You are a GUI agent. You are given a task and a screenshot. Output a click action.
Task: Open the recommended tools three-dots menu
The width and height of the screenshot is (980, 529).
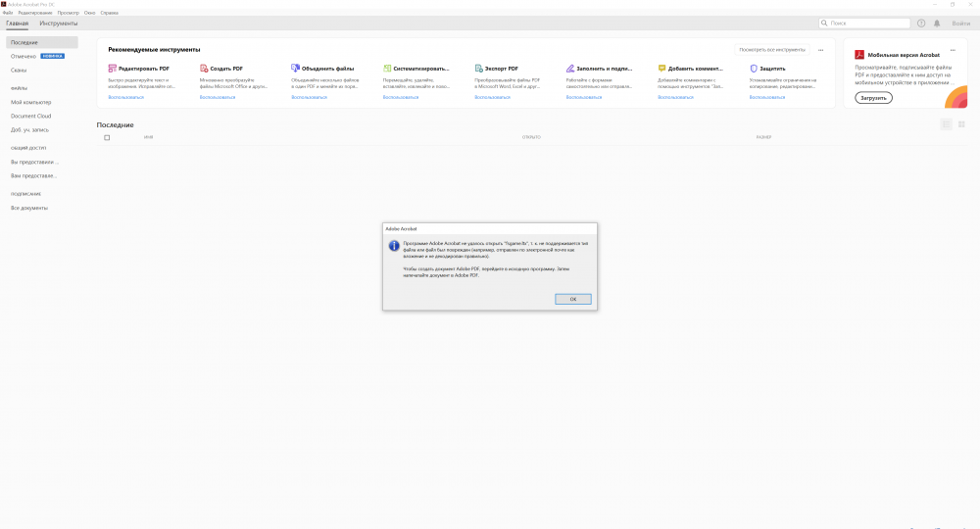820,50
